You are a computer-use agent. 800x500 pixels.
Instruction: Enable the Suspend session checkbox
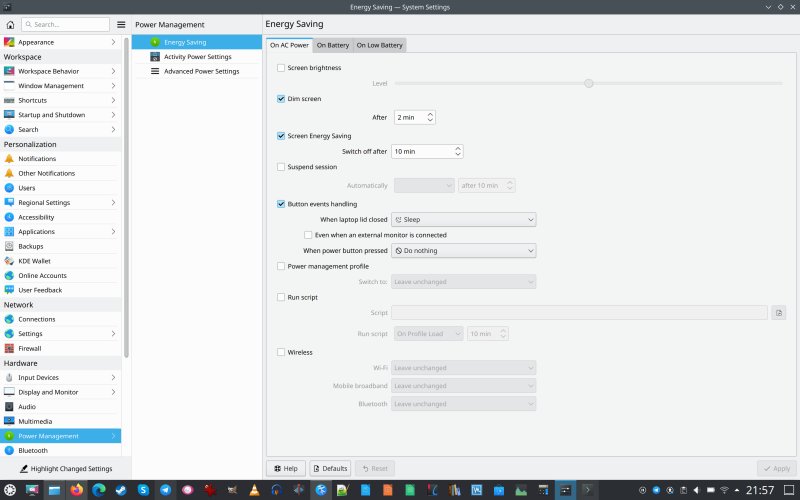281,167
